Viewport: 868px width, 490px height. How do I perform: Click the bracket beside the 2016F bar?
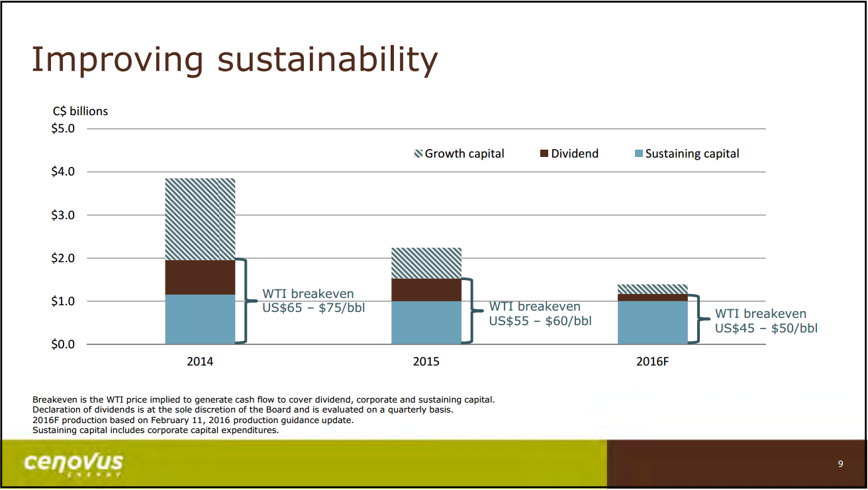[x=699, y=319]
